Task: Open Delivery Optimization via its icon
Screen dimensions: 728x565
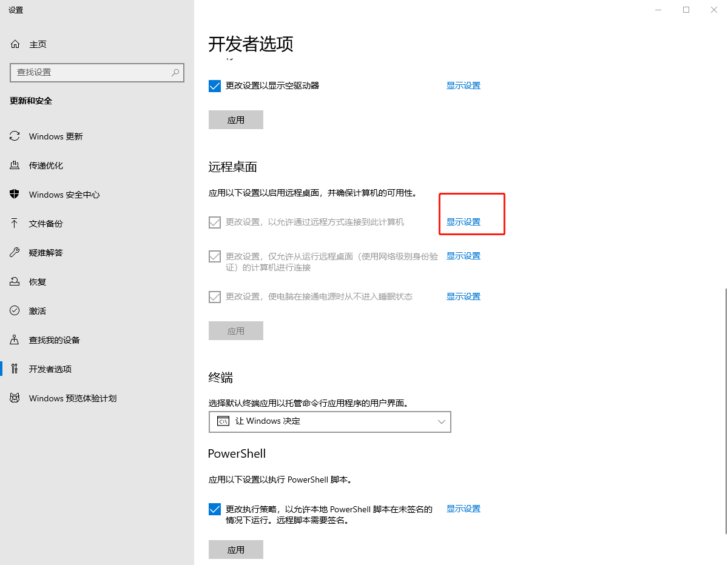Action: [x=15, y=165]
